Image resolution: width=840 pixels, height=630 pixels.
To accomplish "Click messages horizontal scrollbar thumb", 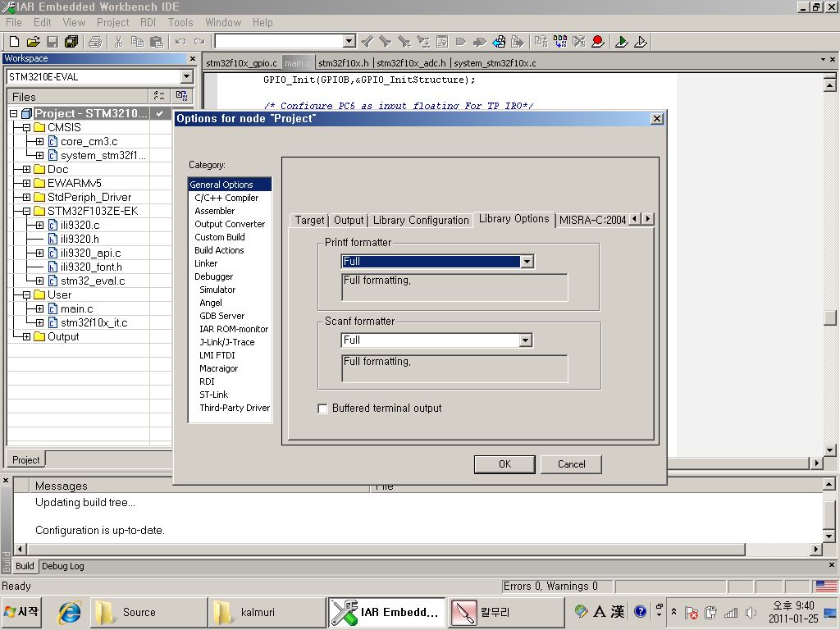I will click(x=386, y=549).
